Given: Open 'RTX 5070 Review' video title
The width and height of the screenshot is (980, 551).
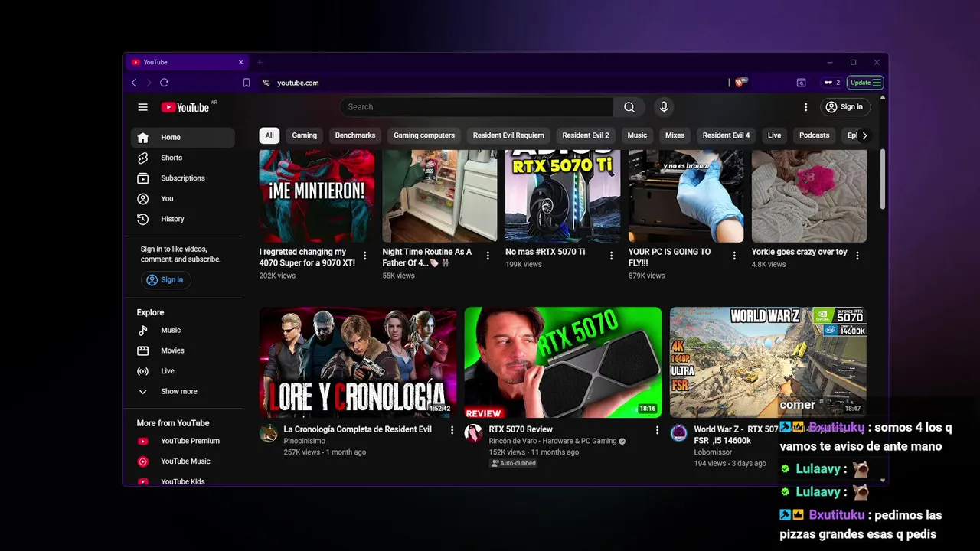Looking at the screenshot, I should click(x=521, y=429).
